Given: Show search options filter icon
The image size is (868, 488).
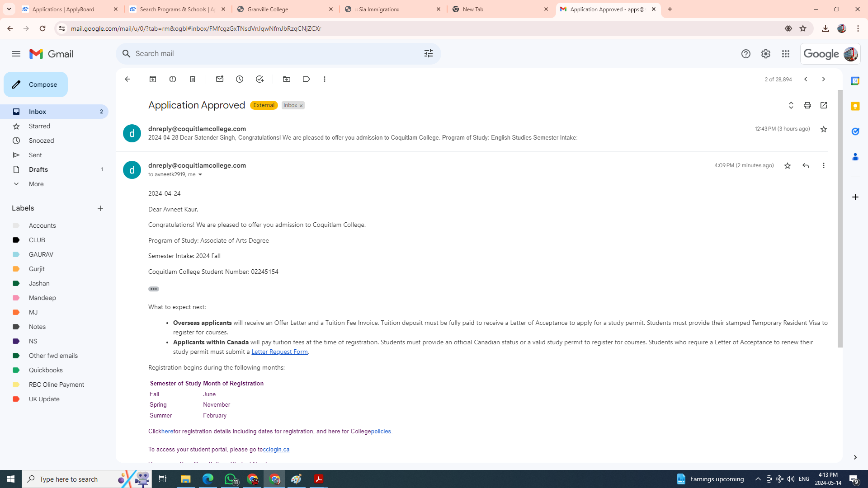Looking at the screenshot, I should coord(429,53).
